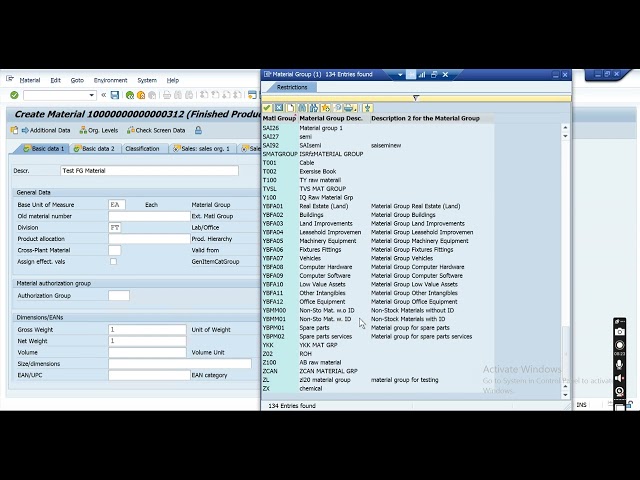The image size is (640, 480).
Task: Click the green Copy checkmark in dialog toolbar
Action: pos(267,108)
